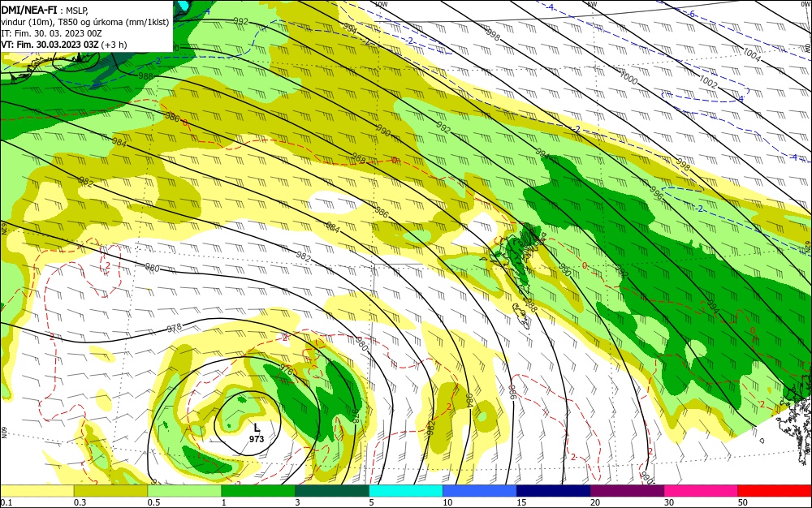
Task: Click the red 50 mm legend band
Action: pos(775,491)
